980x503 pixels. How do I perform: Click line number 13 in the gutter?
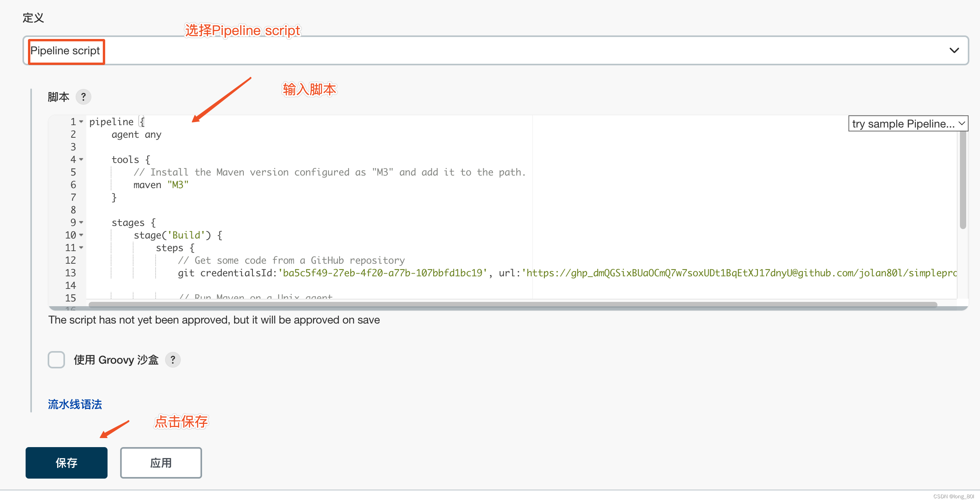(x=71, y=273)
